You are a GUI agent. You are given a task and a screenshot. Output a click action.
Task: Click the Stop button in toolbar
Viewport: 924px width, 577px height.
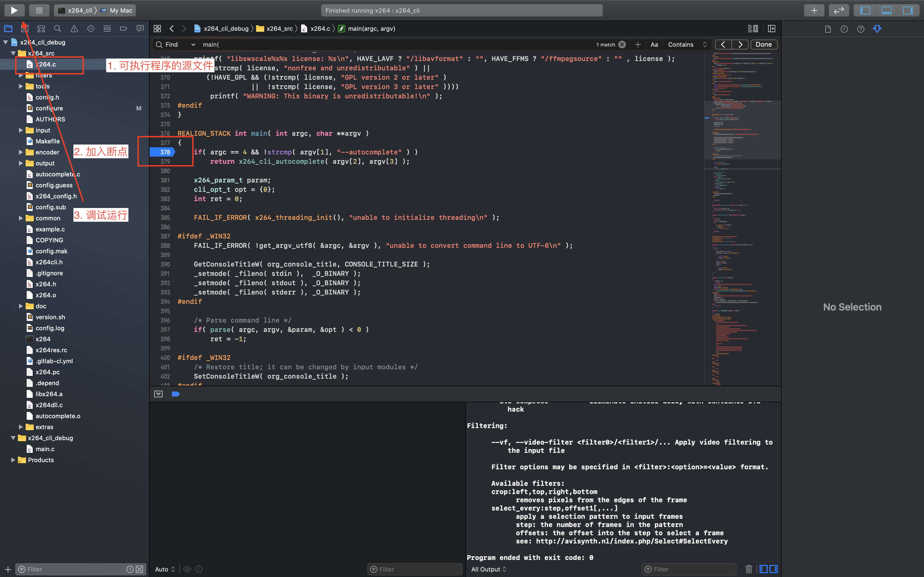(39, 10)
